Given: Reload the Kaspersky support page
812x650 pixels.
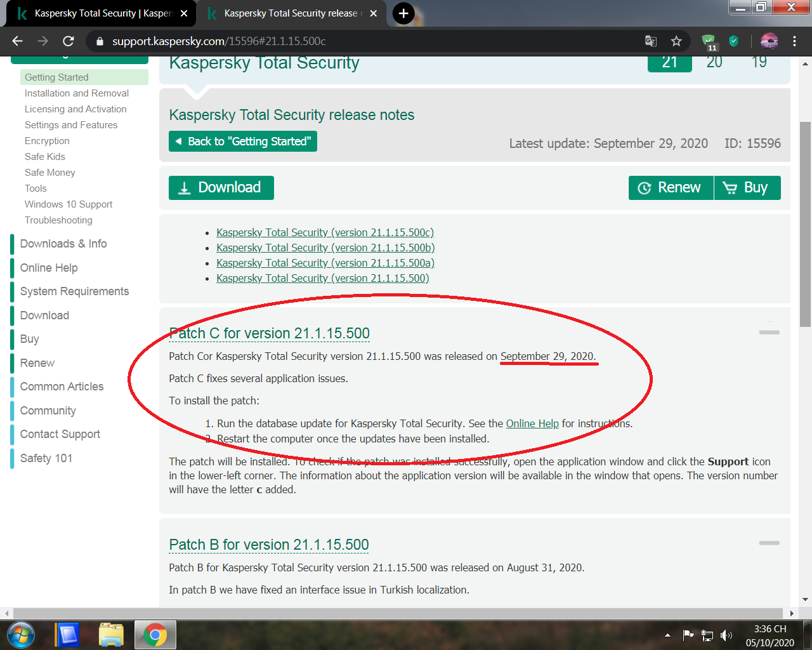Looking at the screenshot, I should [69, 41].
